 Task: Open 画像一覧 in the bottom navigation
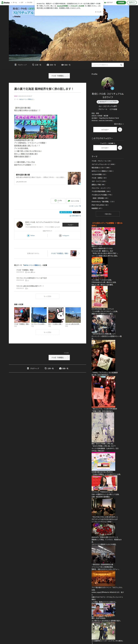pos(64,368)
